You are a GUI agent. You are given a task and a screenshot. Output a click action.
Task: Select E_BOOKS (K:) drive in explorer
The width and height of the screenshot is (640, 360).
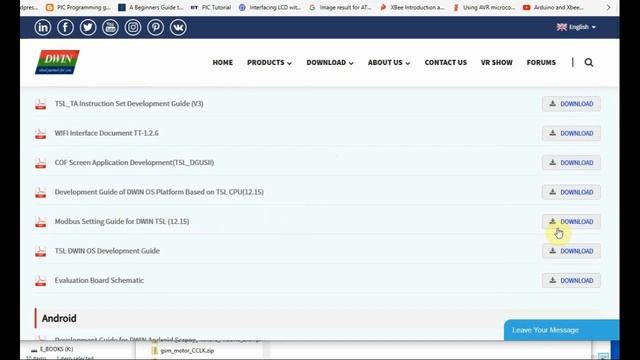tap(52, 349)
